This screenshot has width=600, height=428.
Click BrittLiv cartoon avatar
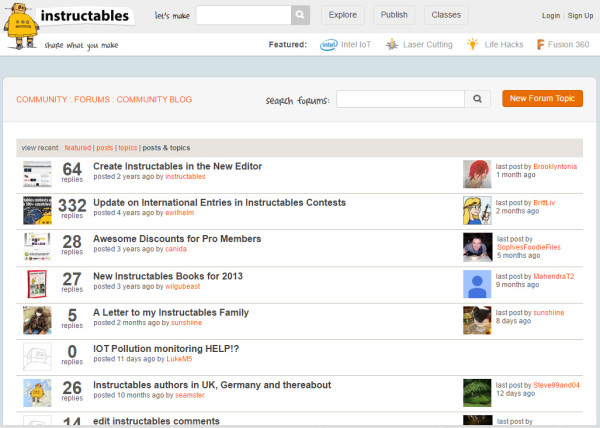click(x=477, y=210)
